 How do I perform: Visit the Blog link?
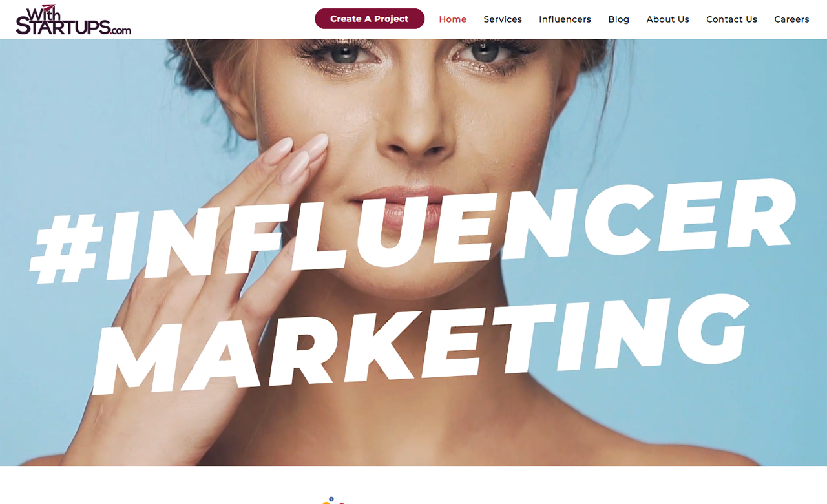(618, 19)
